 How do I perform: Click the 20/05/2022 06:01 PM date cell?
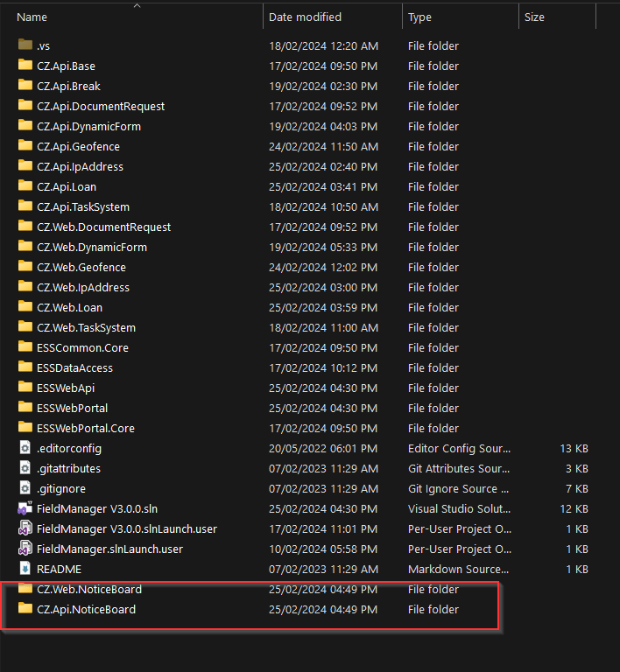[x=323, y=449]
